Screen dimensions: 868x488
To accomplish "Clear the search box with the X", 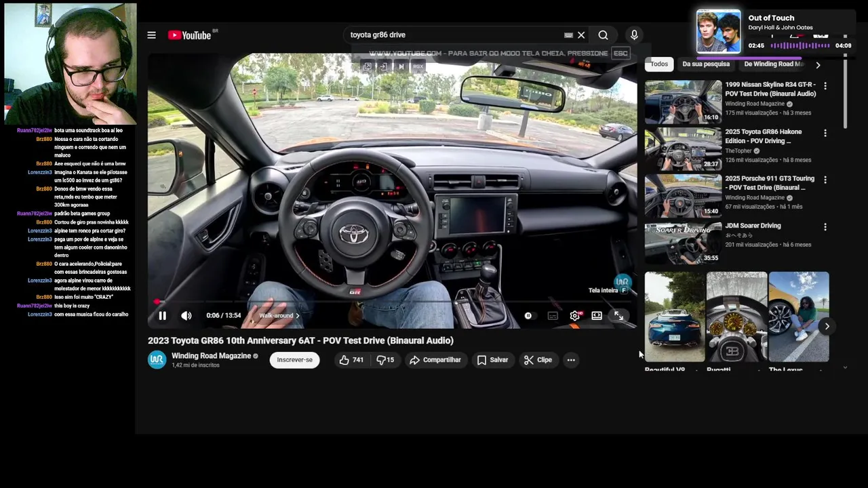I will point(581,35).
